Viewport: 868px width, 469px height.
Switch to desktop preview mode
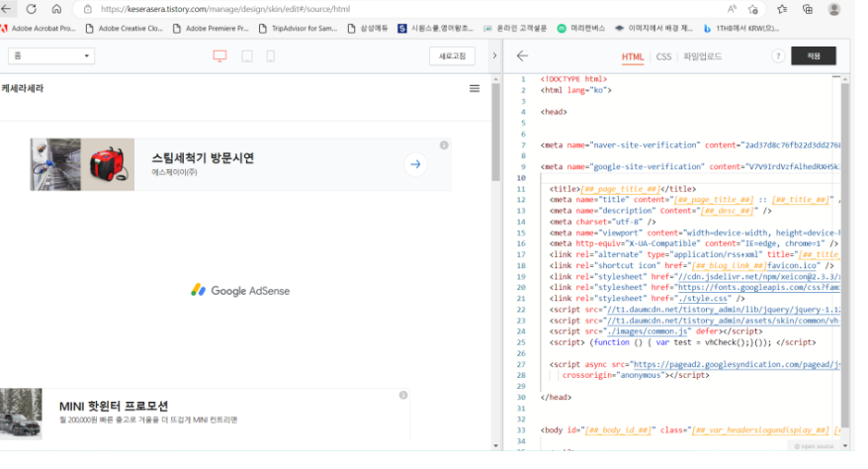pyautogui.click(x=219, y=56)
